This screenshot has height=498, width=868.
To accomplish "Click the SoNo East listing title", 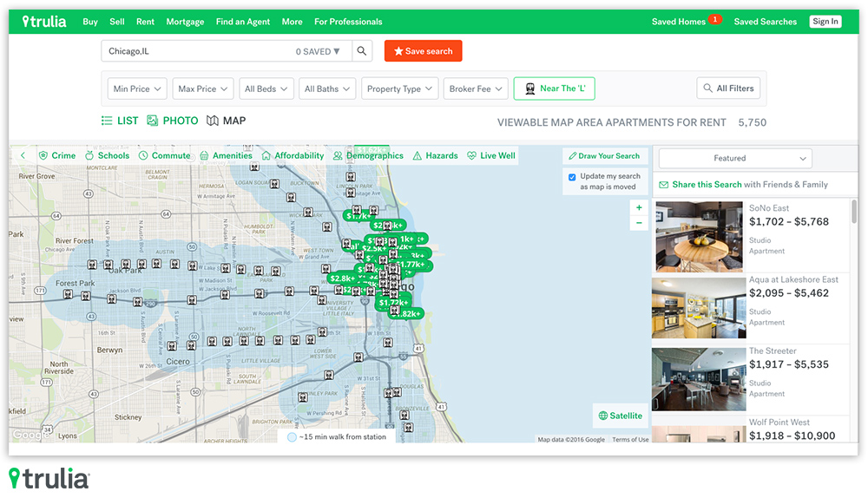I will 769,208.
